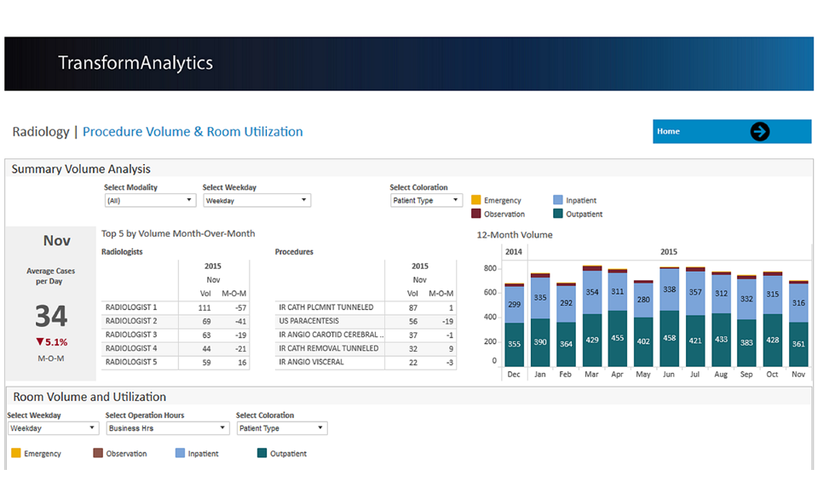This screenshot has height=504, width=818.
Task: Click the Oct outpatient bar 428
Action: point(772,340)
